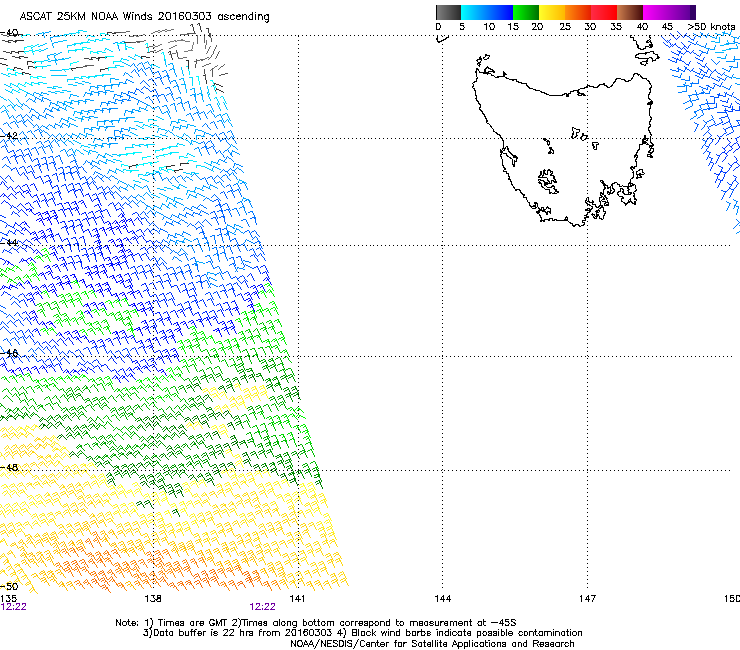Click the Tasmania island outline on the map
The width and height of the screenshot is (740, 650).
click(x=563, y=149)
